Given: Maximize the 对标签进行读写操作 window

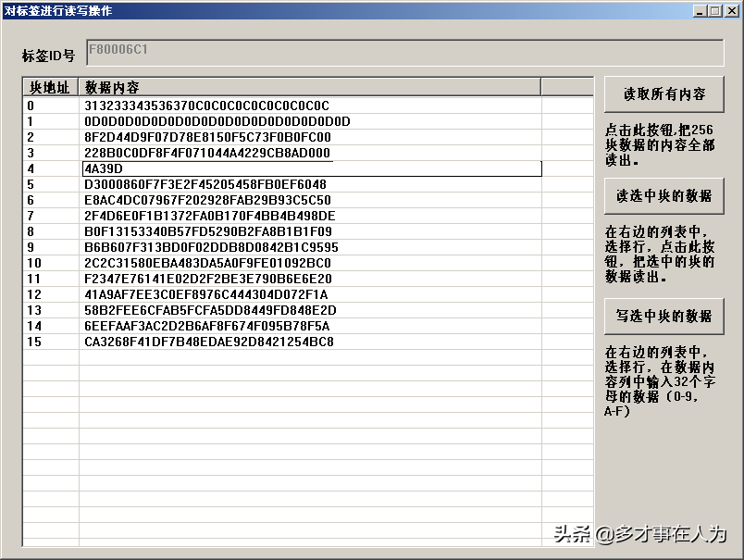Looking at the screenshot, I should point(715,10).
